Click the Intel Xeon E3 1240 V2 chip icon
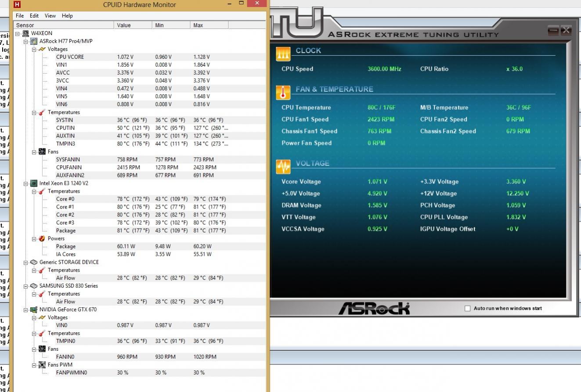Viewport: 581px width, 392px height. (x=34, y=183)
